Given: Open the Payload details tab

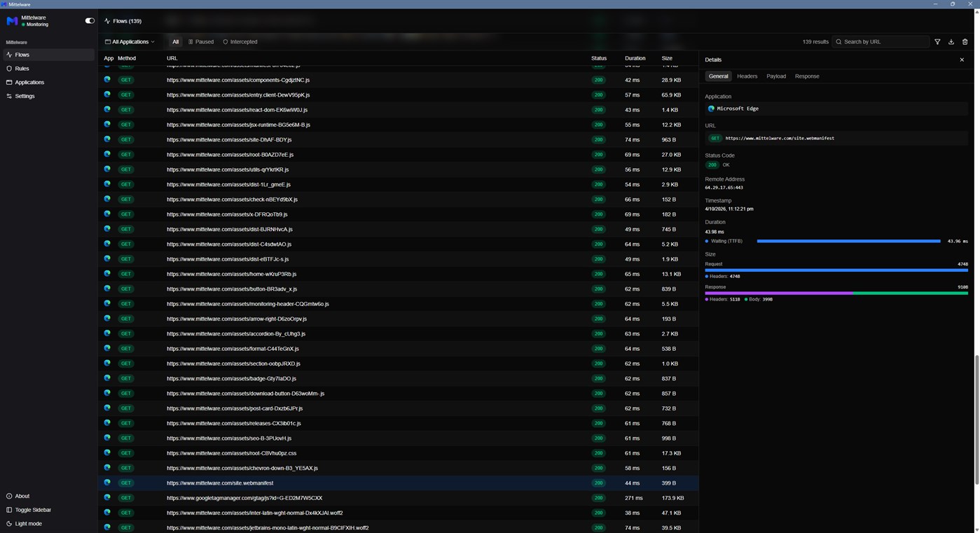Looking at the screenshot, I should pos(776,76).
